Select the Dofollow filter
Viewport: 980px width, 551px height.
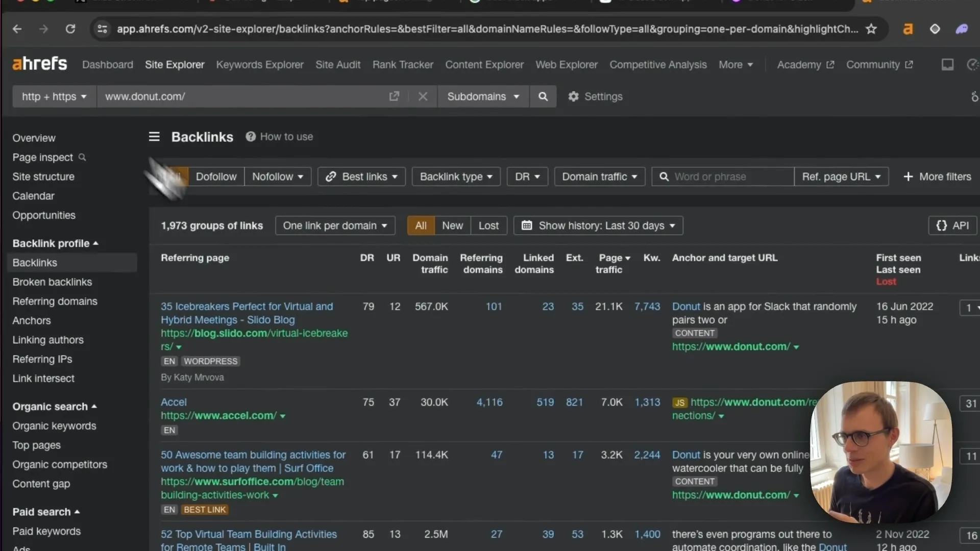(216, 177)
